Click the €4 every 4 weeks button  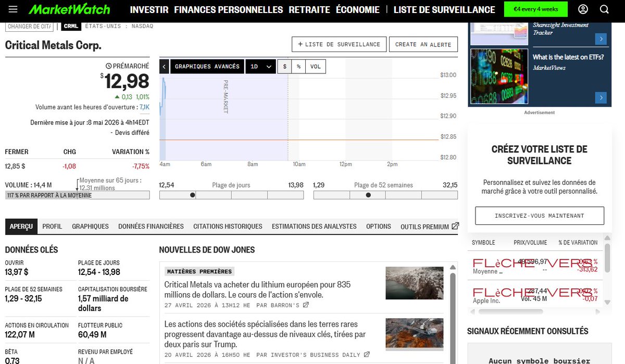(535, 9)
